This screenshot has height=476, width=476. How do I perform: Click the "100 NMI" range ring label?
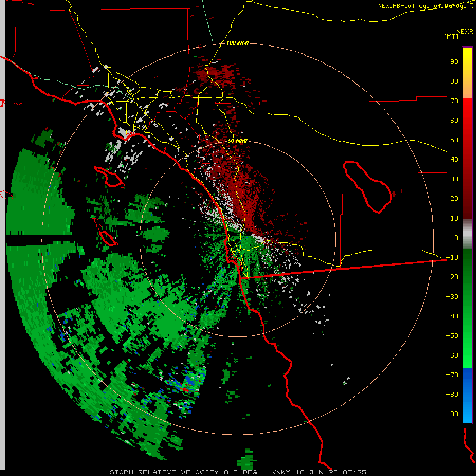(x=237, y=43)
